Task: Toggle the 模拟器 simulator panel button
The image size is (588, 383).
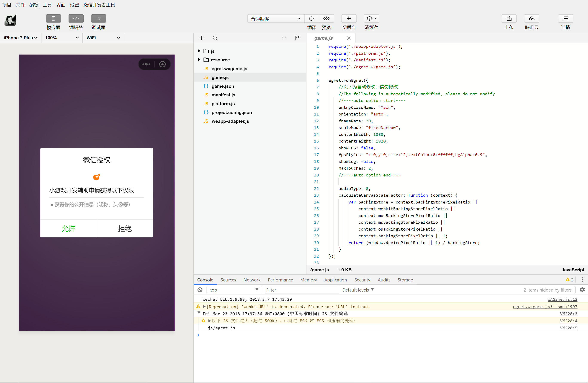Action: pyautogui.click(x=53, y=18)
